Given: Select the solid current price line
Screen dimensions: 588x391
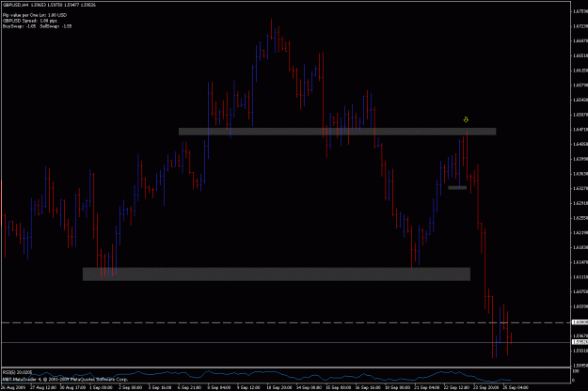Looking at the screenshot, I should [x=286, y=342].
